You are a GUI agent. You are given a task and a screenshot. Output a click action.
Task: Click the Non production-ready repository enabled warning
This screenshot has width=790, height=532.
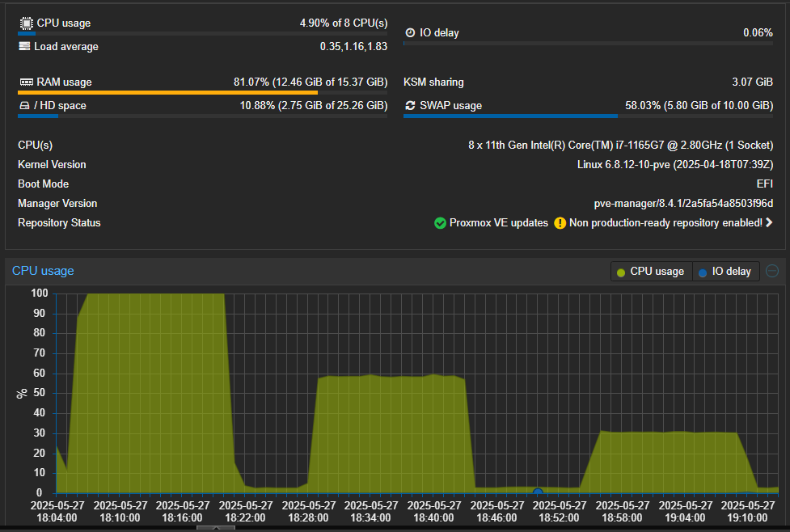(x=665, y=223)
